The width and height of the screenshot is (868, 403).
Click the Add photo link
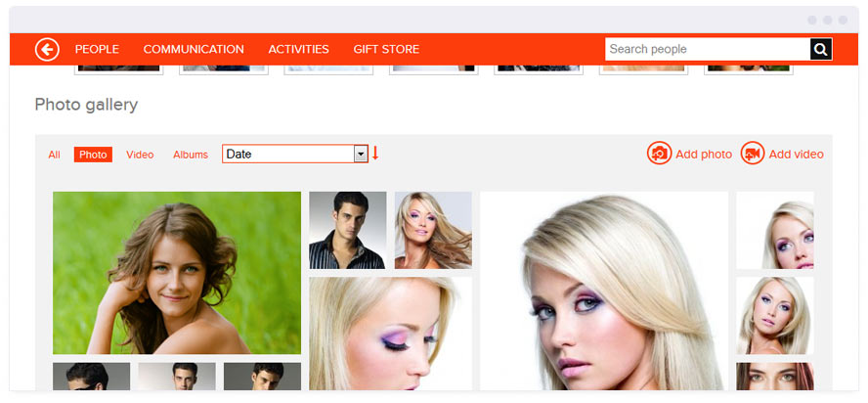(x=704, y=155)
